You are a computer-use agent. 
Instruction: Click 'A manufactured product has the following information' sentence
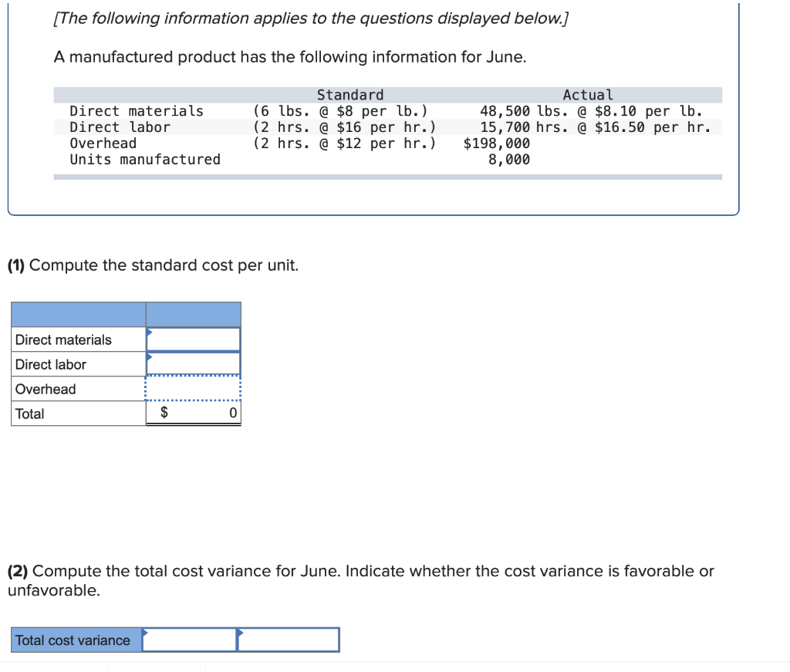click(290, 57)
